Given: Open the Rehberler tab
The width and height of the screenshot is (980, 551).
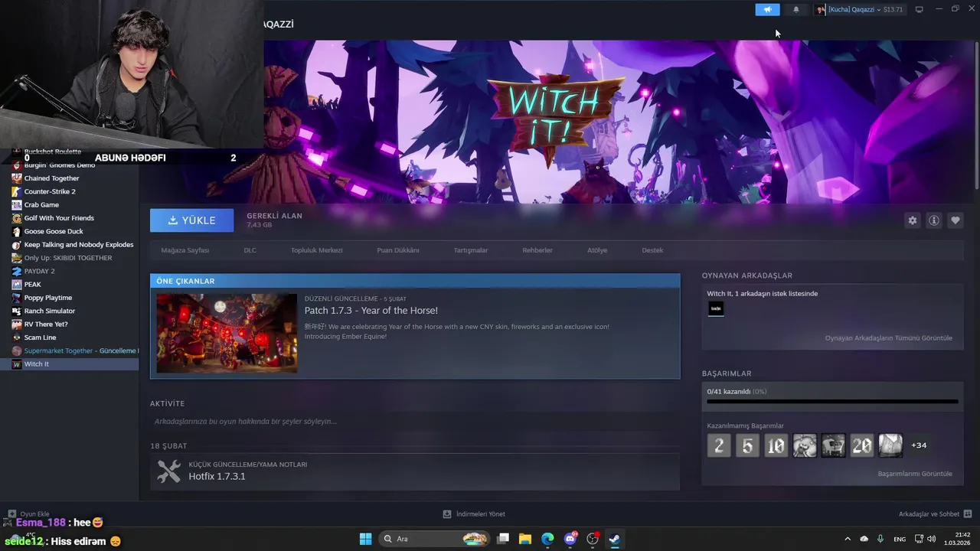Looking at the screenshot, I should pos(537,250).
